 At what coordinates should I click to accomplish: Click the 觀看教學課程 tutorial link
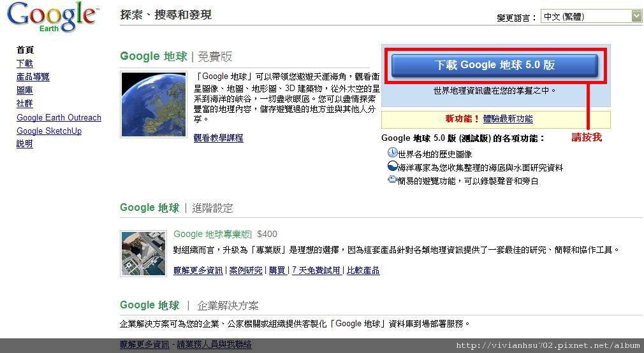[x=219, y=138]
